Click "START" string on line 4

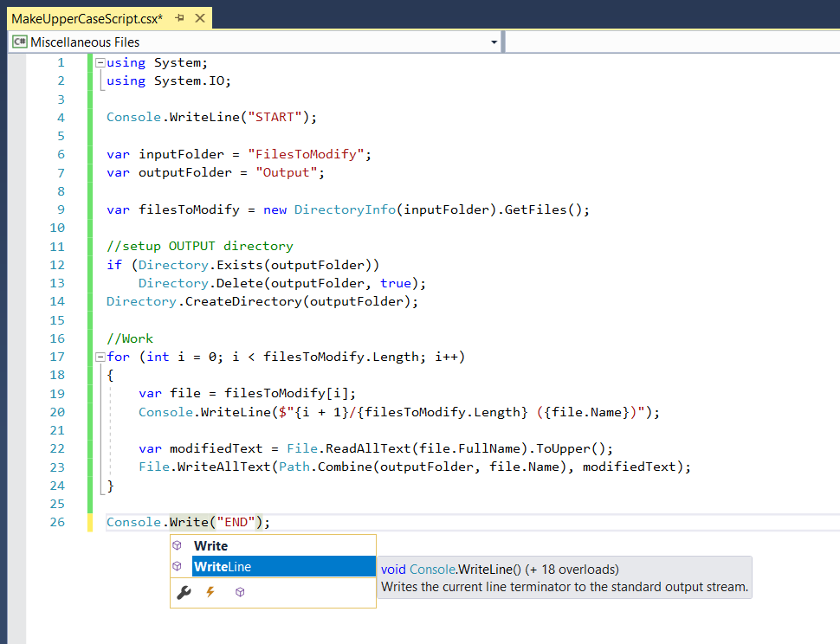[275, 117]
